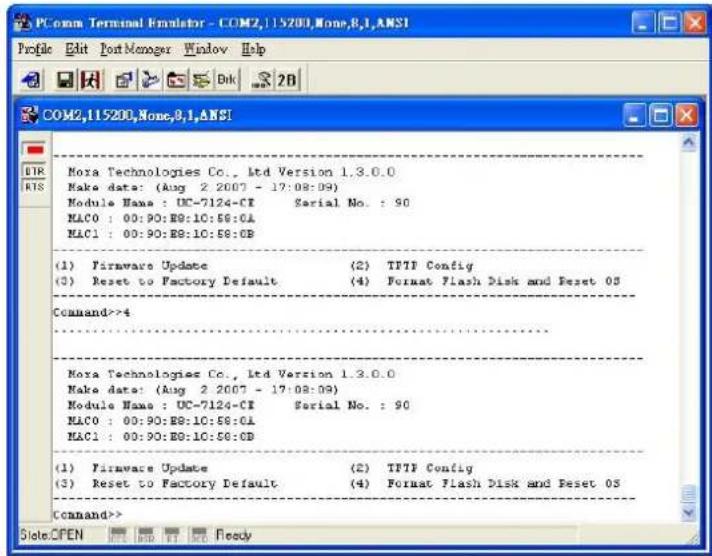Click second Format Flash Disk option text
Viewport: 712px width, 556px height.
(x=503, y=483)
